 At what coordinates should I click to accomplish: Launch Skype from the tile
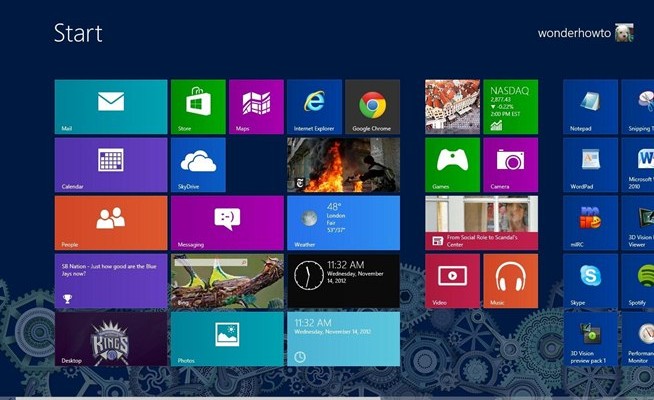point(590,280)
